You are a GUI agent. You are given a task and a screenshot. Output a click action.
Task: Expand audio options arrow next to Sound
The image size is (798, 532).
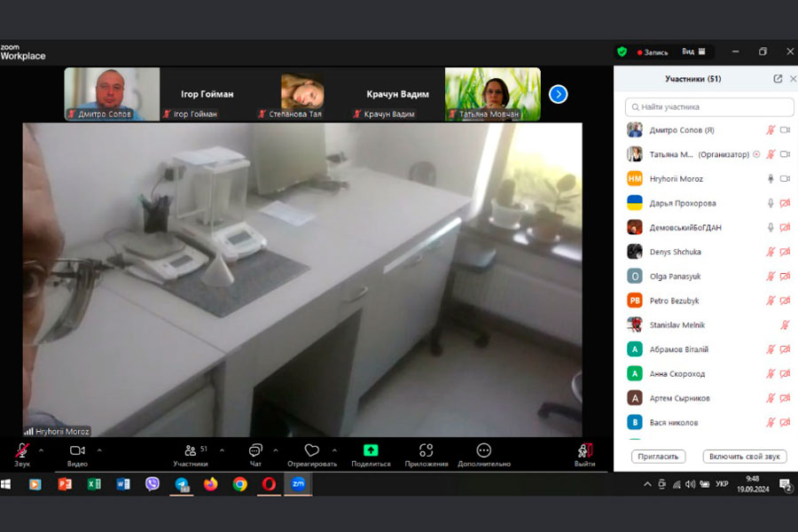[41, 450]
